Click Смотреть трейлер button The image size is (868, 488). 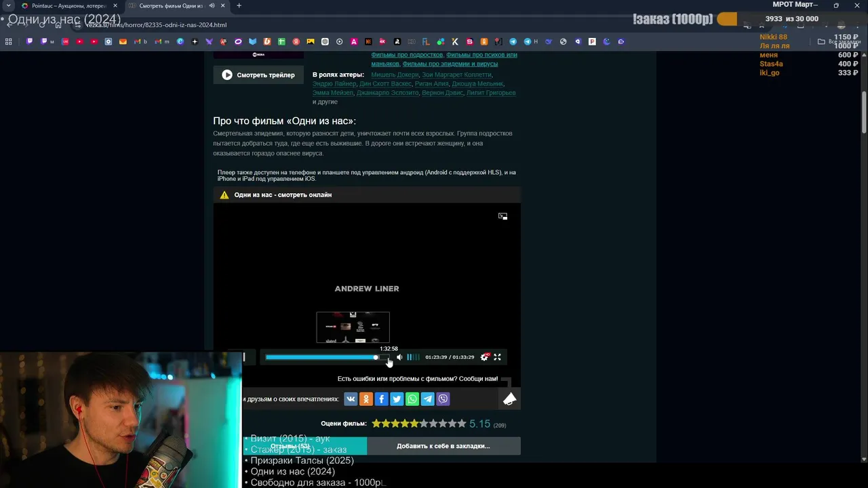pyautogui.click(x=258, y=75)
